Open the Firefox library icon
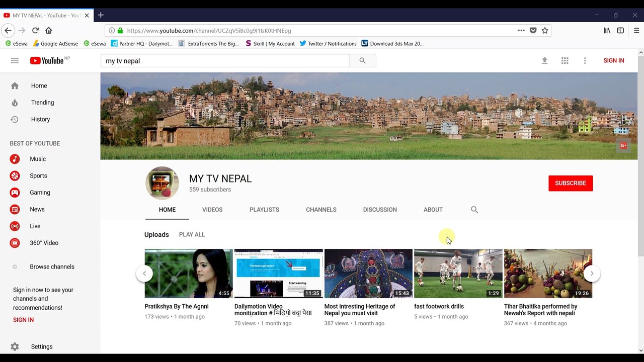This screenshot has height=362, width=644. [x=607, y=31]
